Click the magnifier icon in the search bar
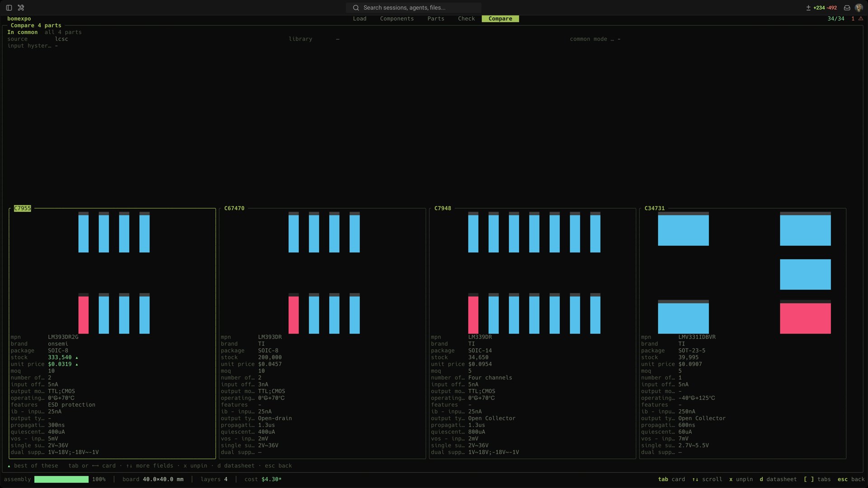868x488 pixels. (x=356, y=8)
